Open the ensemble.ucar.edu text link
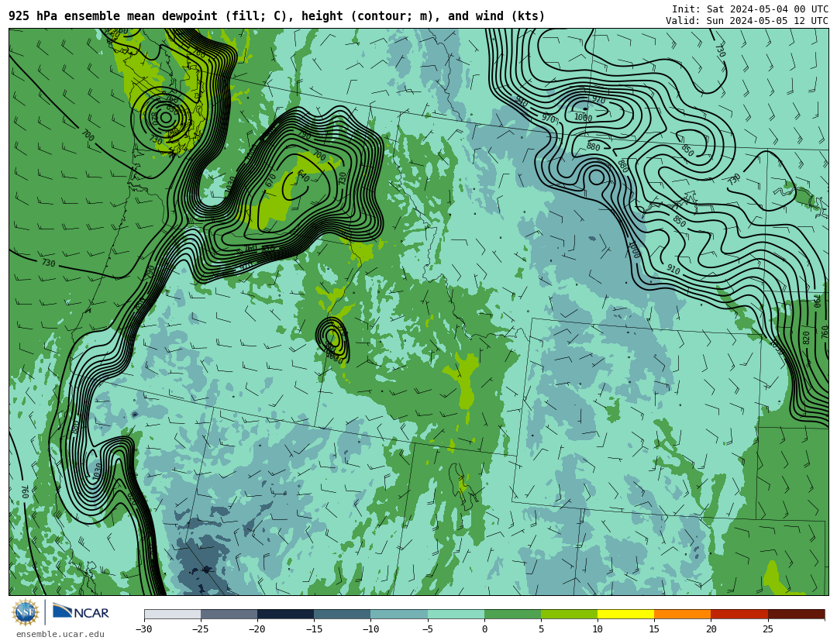 point(60,635)
